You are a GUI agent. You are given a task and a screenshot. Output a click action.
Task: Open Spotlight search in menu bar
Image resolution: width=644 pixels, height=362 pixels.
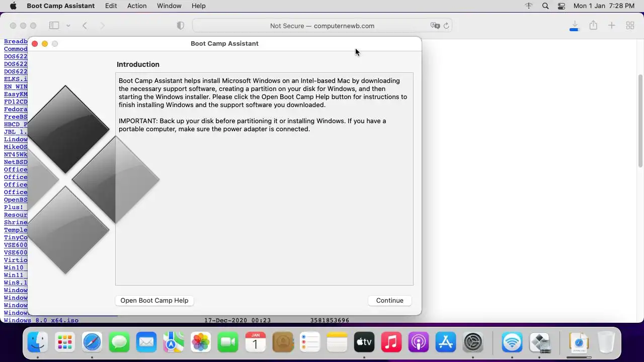(545, 6)
